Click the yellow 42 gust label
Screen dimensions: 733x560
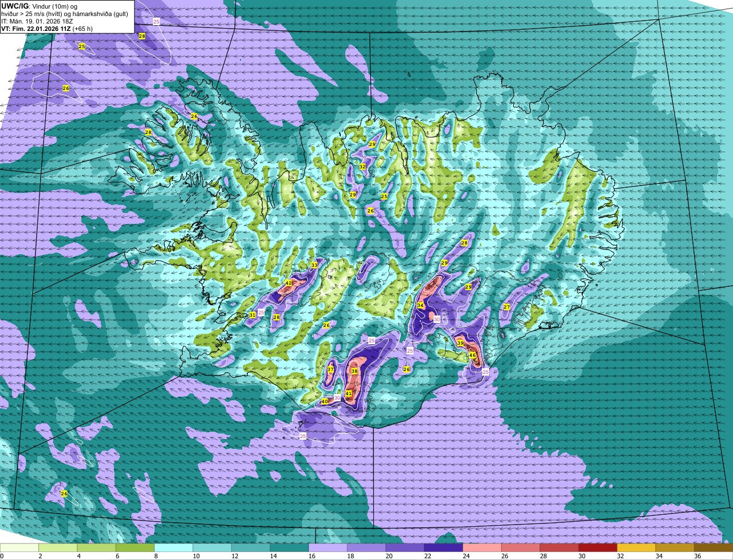coord(289,283)
